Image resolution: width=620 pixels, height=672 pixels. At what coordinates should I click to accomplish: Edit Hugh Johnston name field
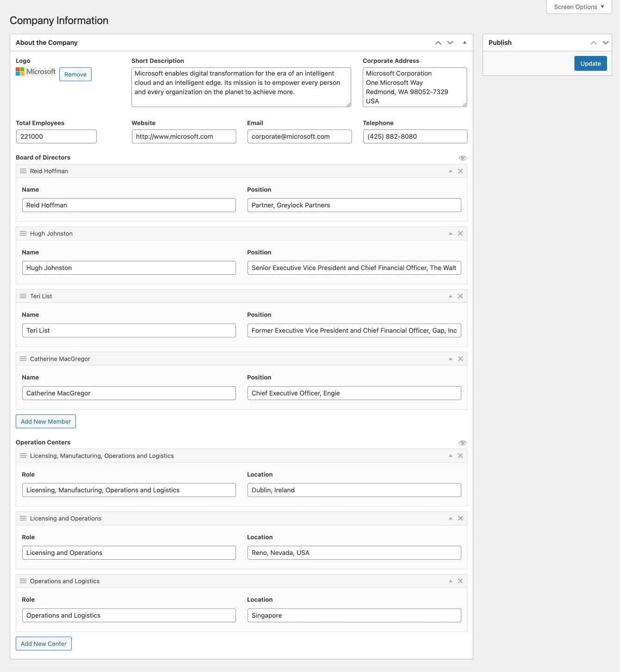click(x=129, y=268)
